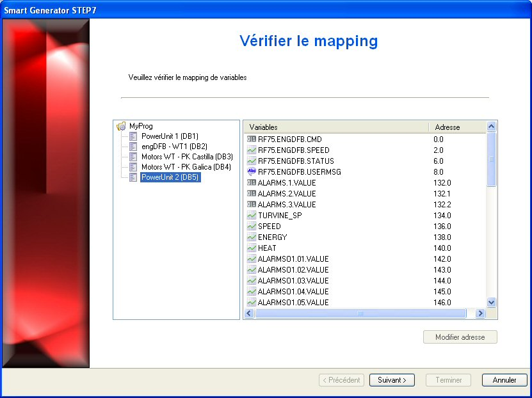Click address value 134.0
The width and height of the screenshot is (532, 398).
[x=442, y=215]
